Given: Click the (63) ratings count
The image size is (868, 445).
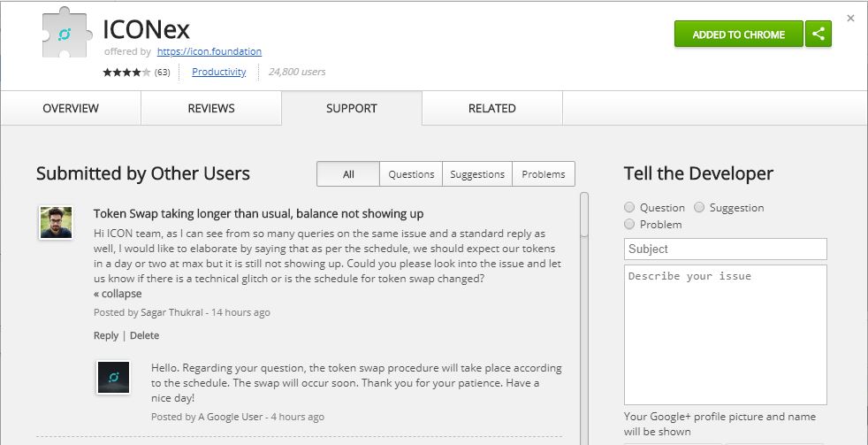Looking at the screenshot, I should 162,72.
